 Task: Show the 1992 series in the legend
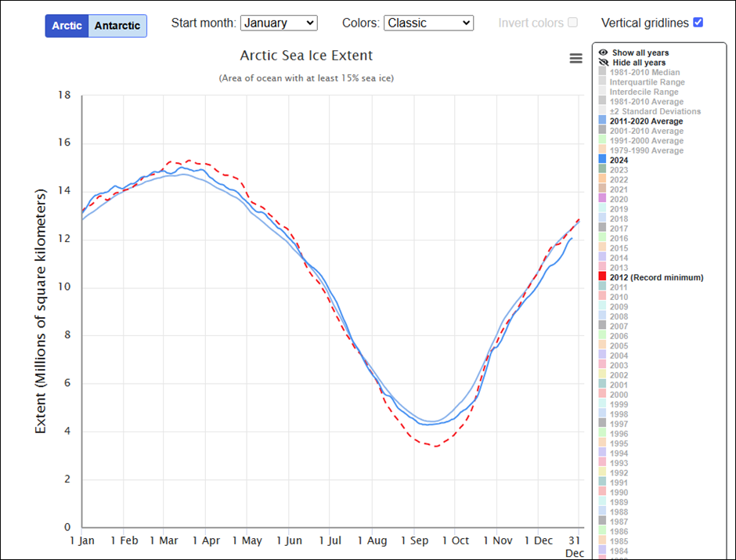(619, 473)
